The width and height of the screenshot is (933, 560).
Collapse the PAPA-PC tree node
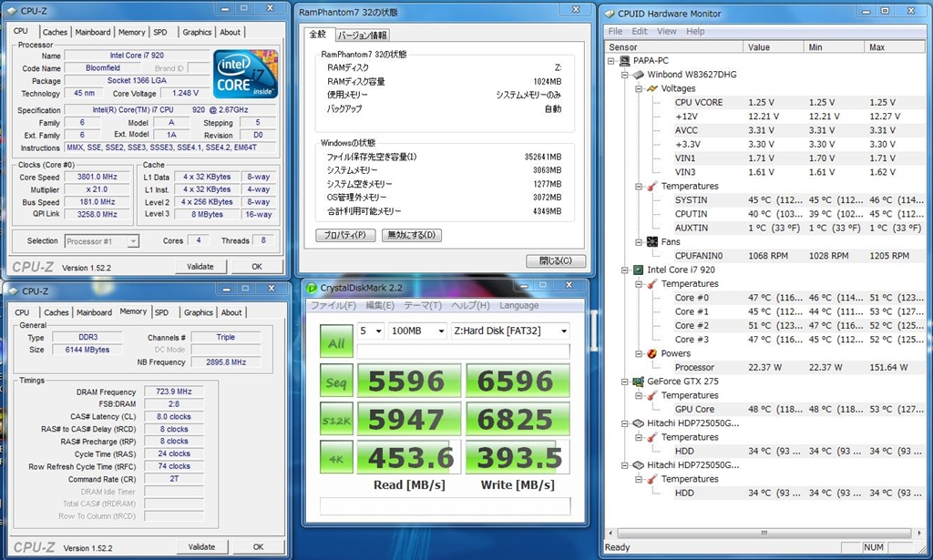point(611,61)
